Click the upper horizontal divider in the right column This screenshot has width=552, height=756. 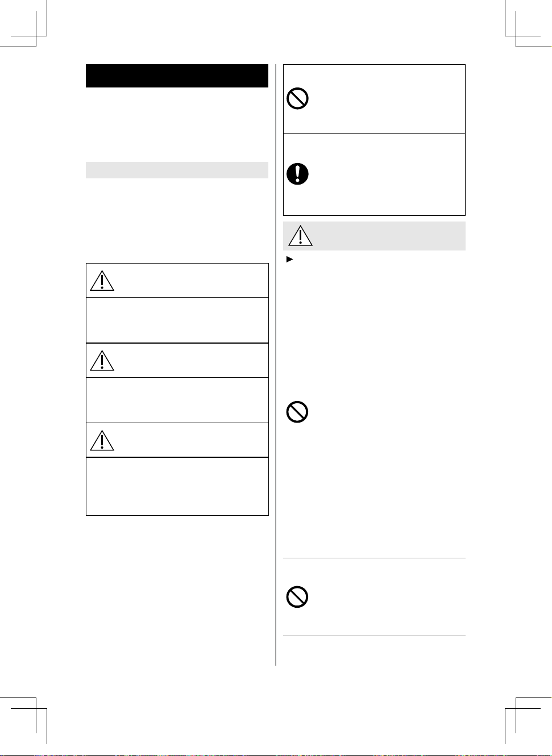(374, 558)
